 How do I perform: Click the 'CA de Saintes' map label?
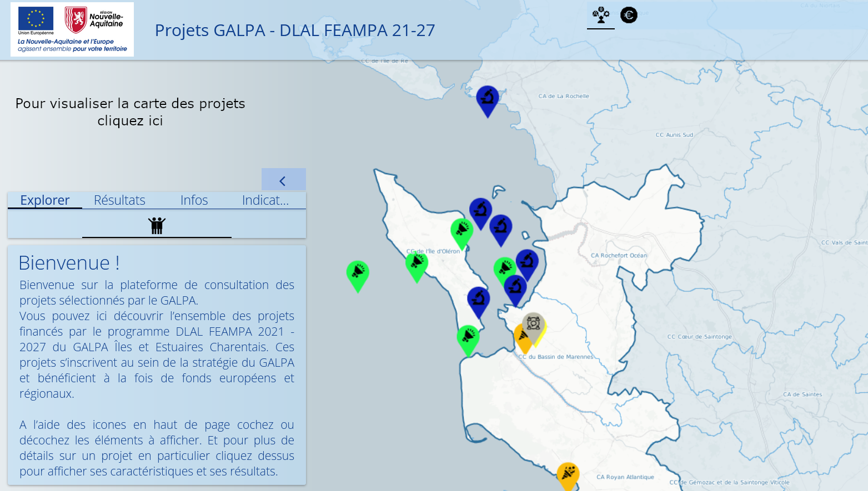(x=802, y=394)
